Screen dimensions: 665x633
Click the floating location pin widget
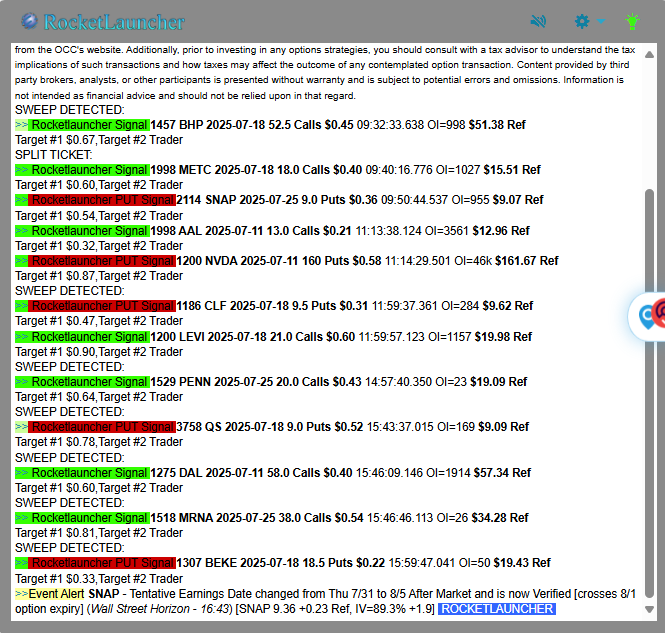tap(647, 316)
